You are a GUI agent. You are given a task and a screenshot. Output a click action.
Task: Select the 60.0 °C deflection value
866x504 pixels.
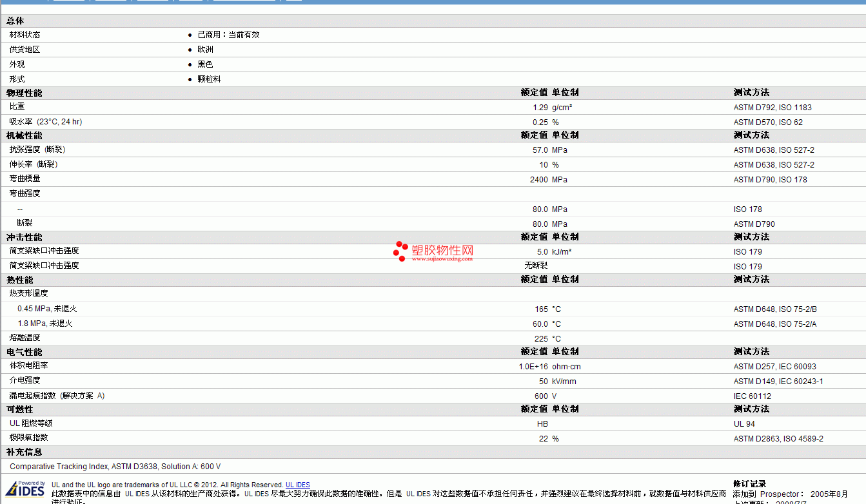[x=547, y=324]
